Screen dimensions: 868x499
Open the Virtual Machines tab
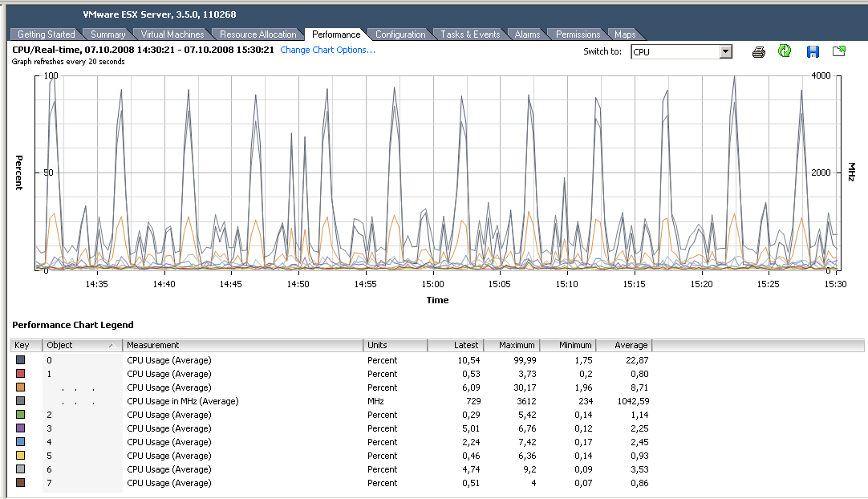[172, 34]
